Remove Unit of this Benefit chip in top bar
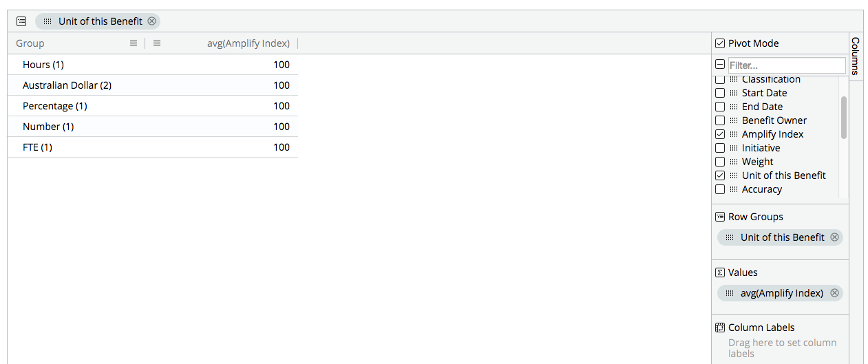The width and height of the screenshot is (868, 364). (152, 21)
